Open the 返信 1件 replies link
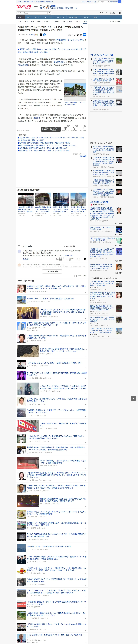Image resolution: width=138 pixels, height=644 pixels. point(26,259)
